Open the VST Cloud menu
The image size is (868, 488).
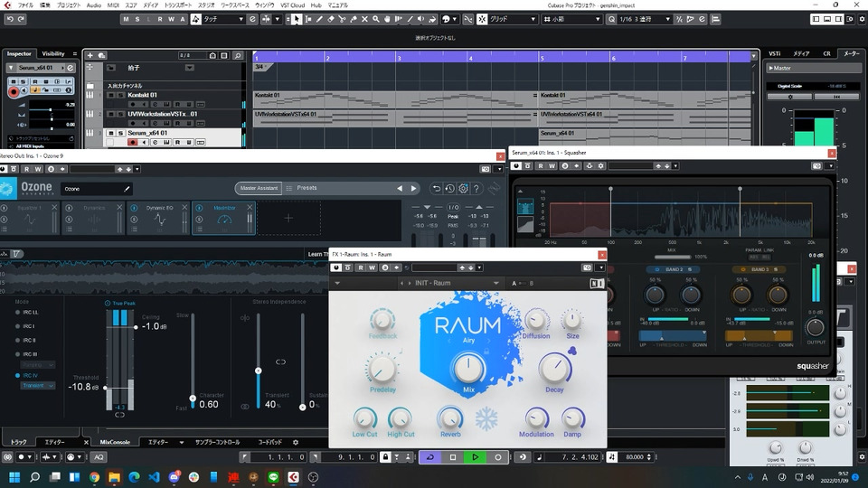click(292, 5)
